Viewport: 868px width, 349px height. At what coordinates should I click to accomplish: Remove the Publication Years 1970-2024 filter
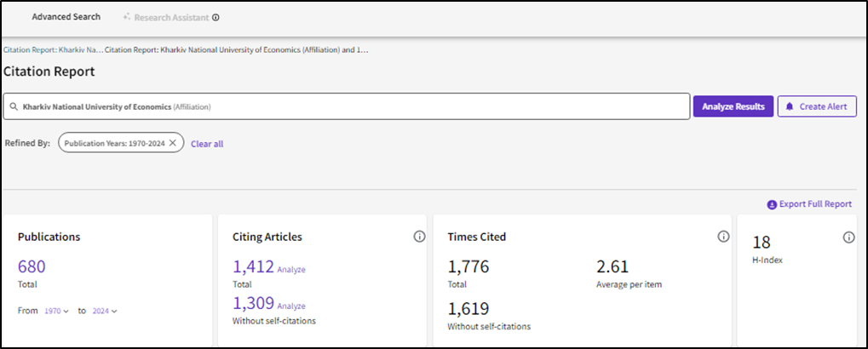pos(173,143)
